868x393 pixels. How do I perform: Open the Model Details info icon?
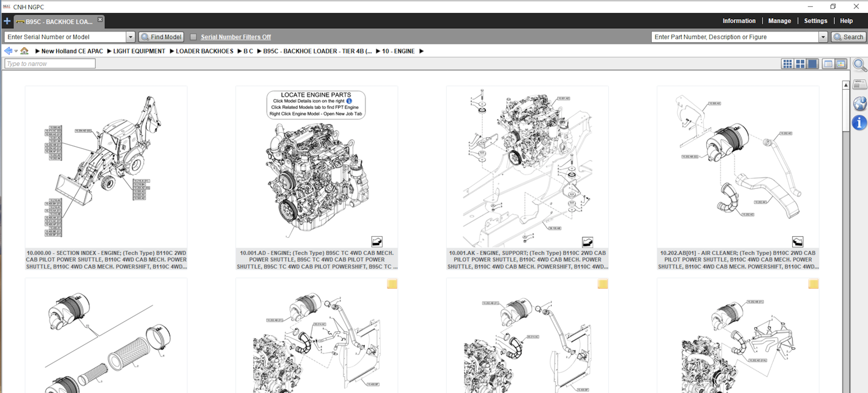click(x=860, y=123)
